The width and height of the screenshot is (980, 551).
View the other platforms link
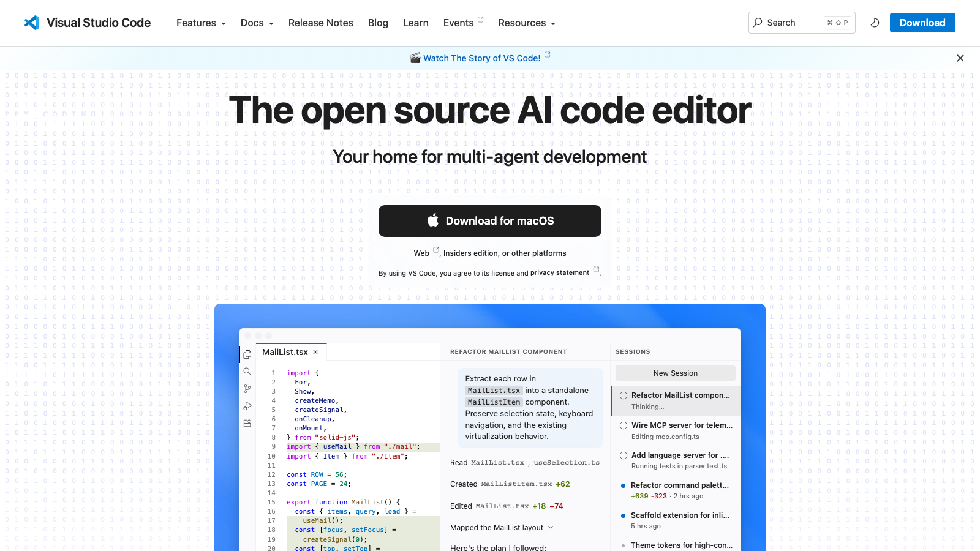coord(539,253)
